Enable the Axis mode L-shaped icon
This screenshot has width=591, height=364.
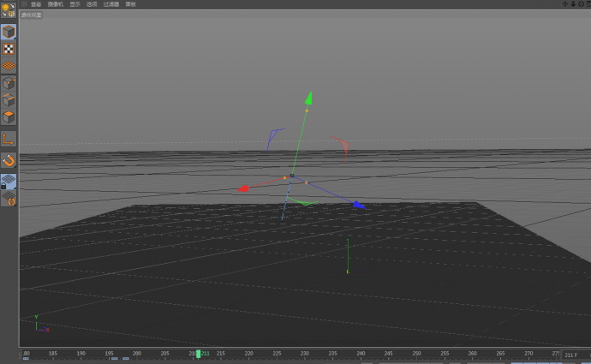[9, 138]
